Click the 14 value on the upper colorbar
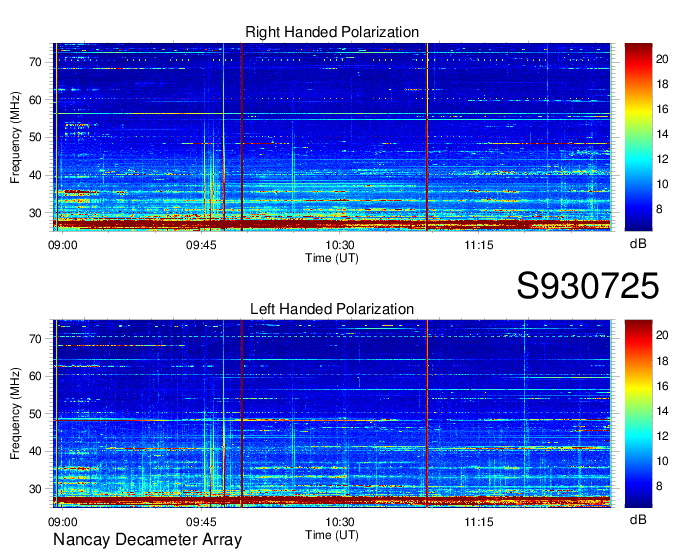The image size is (680, 552). click(x=662, y=134)
